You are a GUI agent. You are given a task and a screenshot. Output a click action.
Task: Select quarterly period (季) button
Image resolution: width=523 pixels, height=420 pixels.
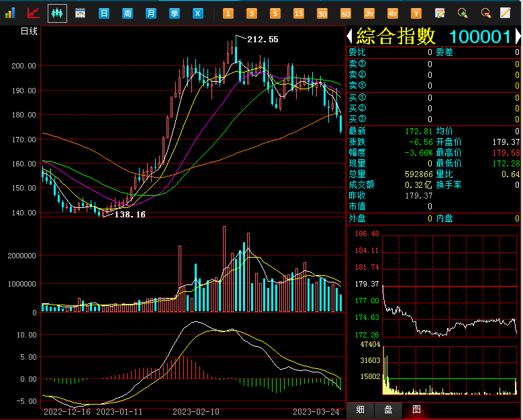click(175, 13)
